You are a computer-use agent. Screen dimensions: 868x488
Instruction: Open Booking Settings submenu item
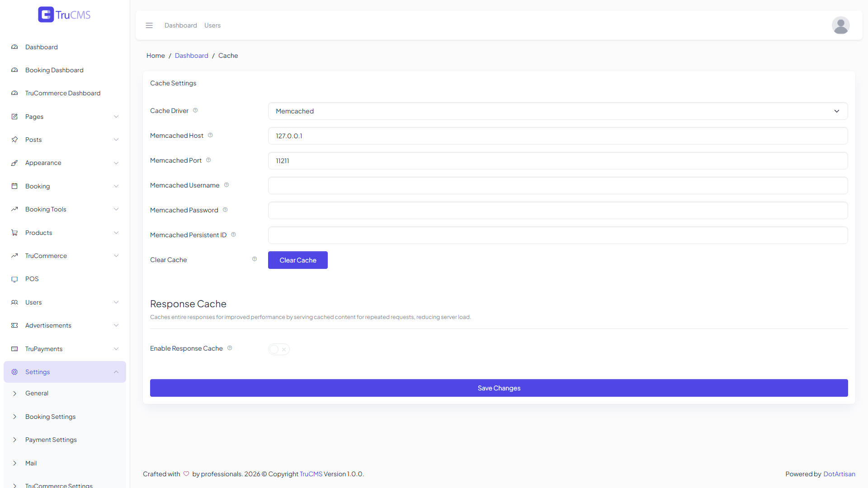[x=65, y=417]
